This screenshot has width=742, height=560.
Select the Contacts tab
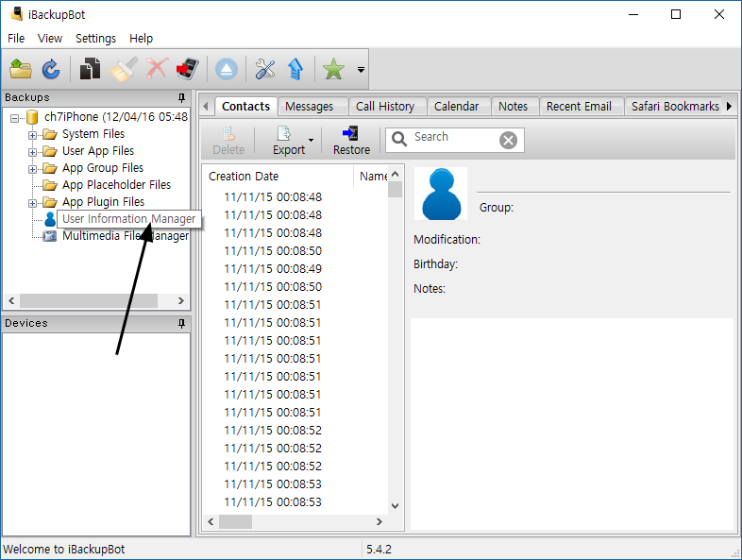(246, 106)
